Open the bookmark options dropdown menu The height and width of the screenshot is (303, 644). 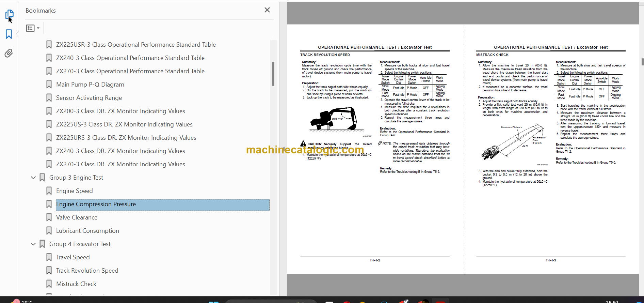33,28
